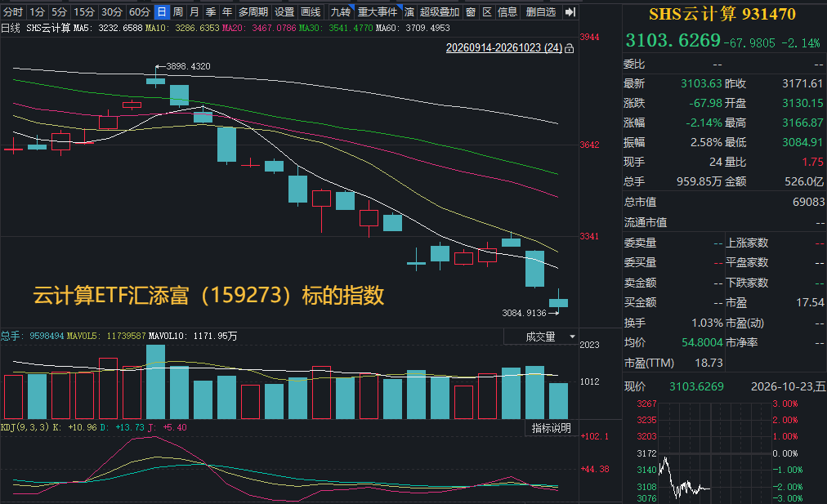Click the date range 20260914-20261023 link
This screenshot has width=827, height=504.
pyautogui.click(x=504, y=48)
